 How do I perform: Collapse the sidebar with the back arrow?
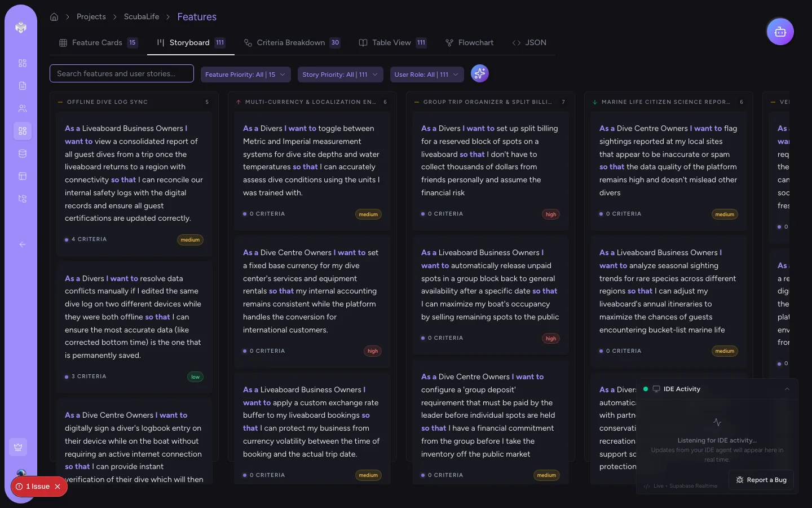click(23, 244)
